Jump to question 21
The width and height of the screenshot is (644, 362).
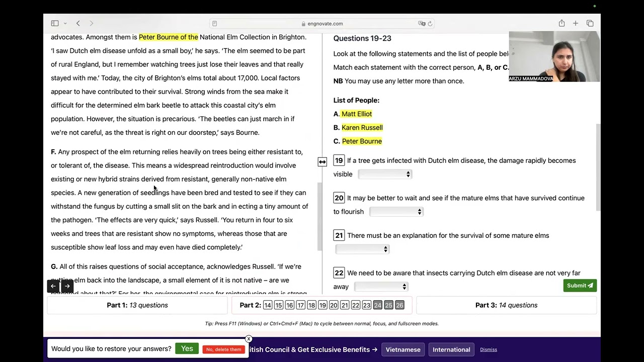345,305
